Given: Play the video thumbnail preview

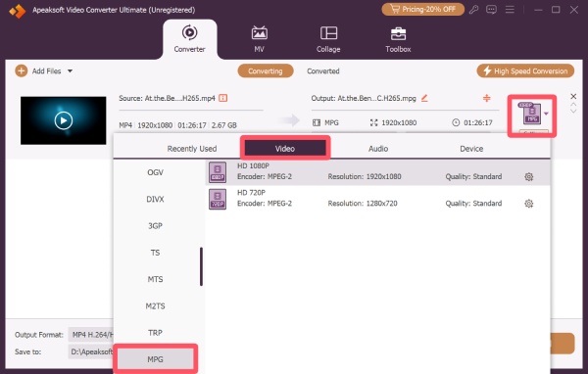Looking at the screenshot, I should pyautogui.click(x=64, y=120).
